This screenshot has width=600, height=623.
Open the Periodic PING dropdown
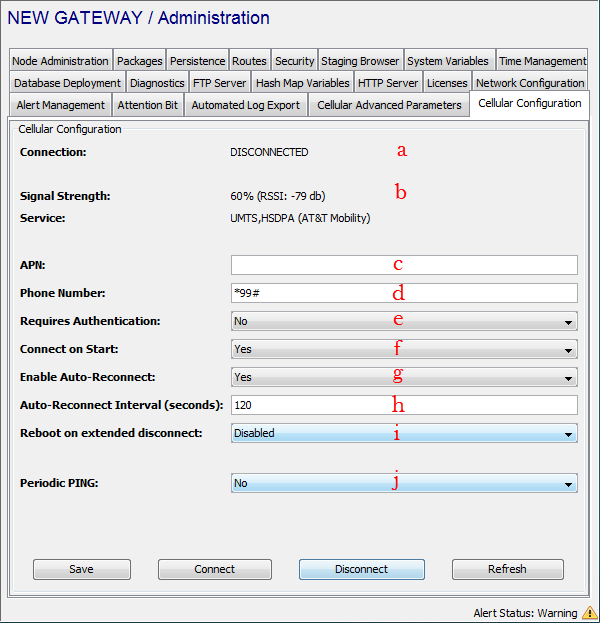[x=403, y=483]
